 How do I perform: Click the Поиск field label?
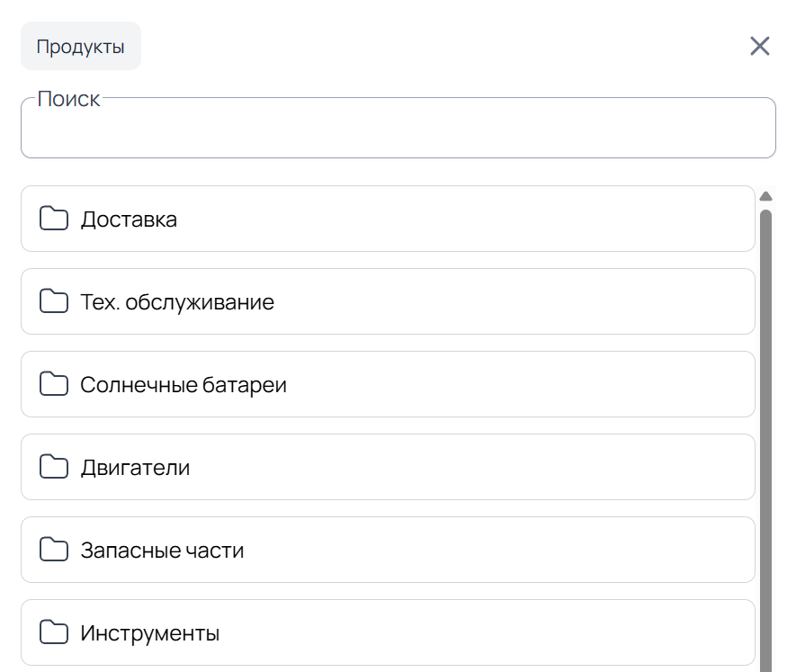67,99
